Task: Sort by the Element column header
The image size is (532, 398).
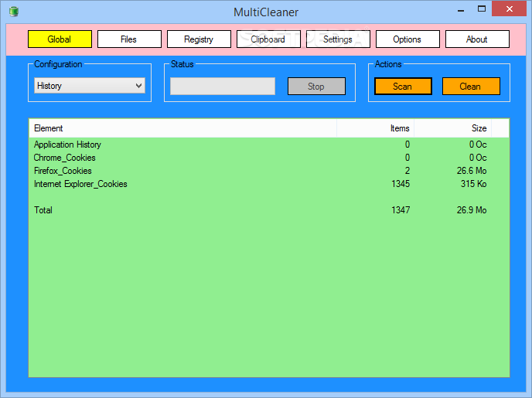Action: coord(182,128)
